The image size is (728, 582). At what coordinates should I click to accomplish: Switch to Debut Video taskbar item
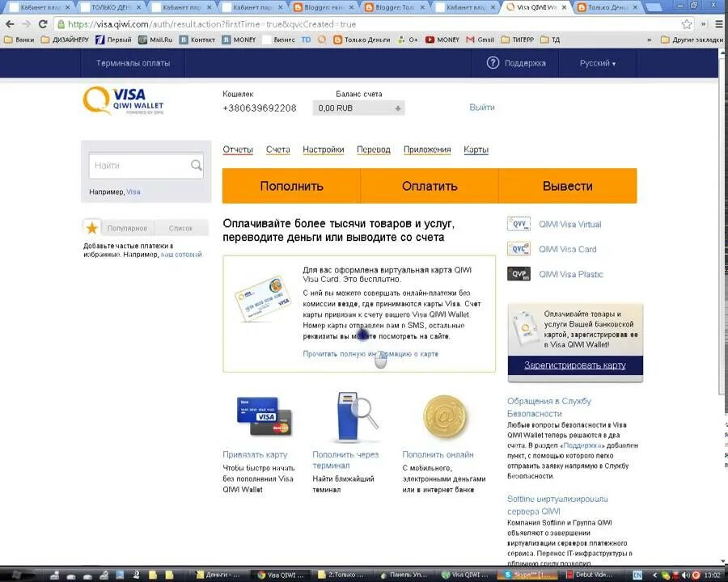click(589, 575)
